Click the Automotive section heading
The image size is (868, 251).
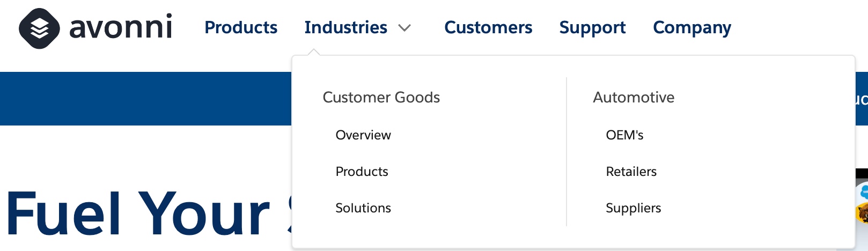click(x=634, y=97)
